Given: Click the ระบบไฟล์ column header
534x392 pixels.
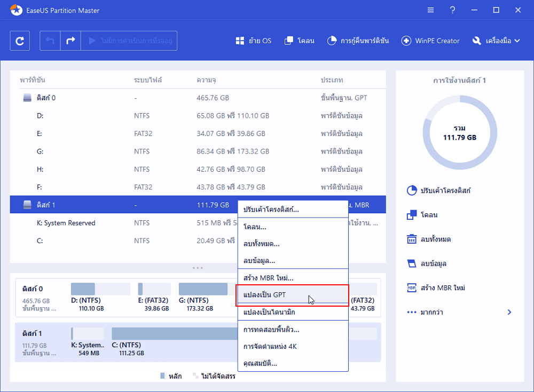Looking at the screenshot, I should [148, 80].
